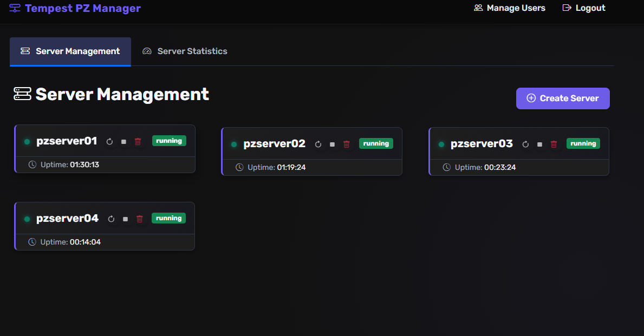Restart pzserver02 with the refresh icon
644x336 pixels.
(318, 144)
